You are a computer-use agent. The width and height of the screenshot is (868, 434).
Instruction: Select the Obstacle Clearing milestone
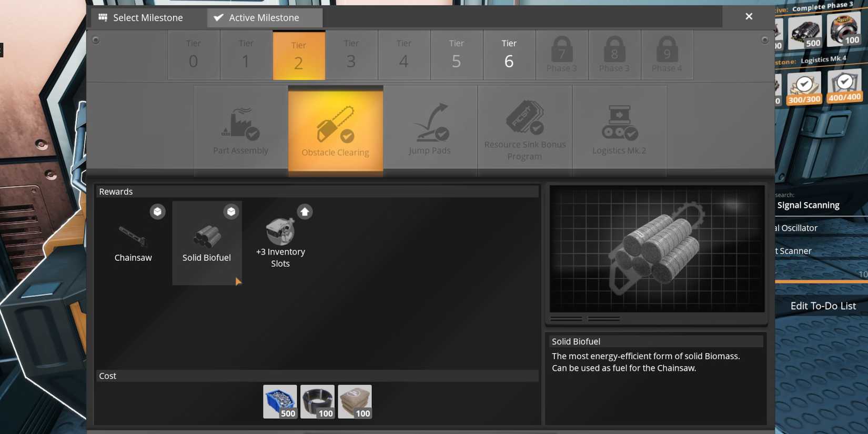pyautogui.click(x=335, y=130)
